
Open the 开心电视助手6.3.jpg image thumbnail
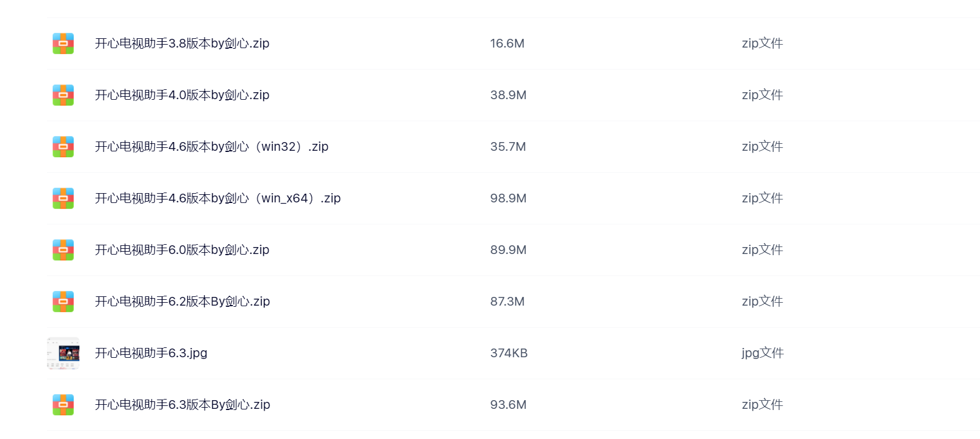[x=63, y=353]
